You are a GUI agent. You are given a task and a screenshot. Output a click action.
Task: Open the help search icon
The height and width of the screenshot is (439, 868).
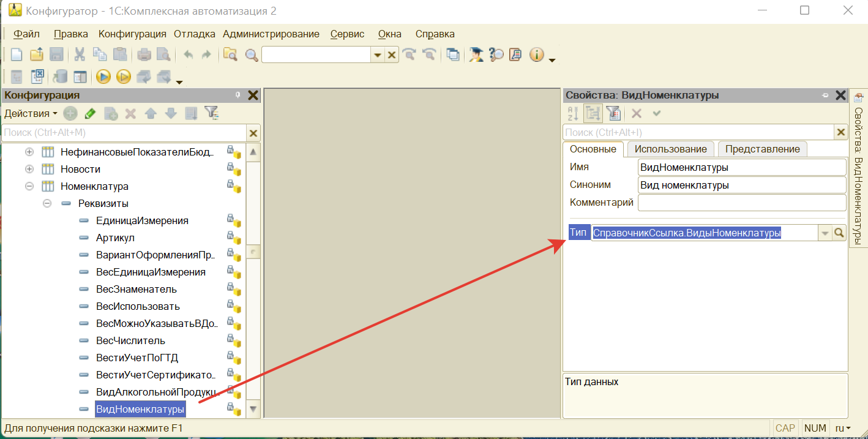click(x=496, y=54)
